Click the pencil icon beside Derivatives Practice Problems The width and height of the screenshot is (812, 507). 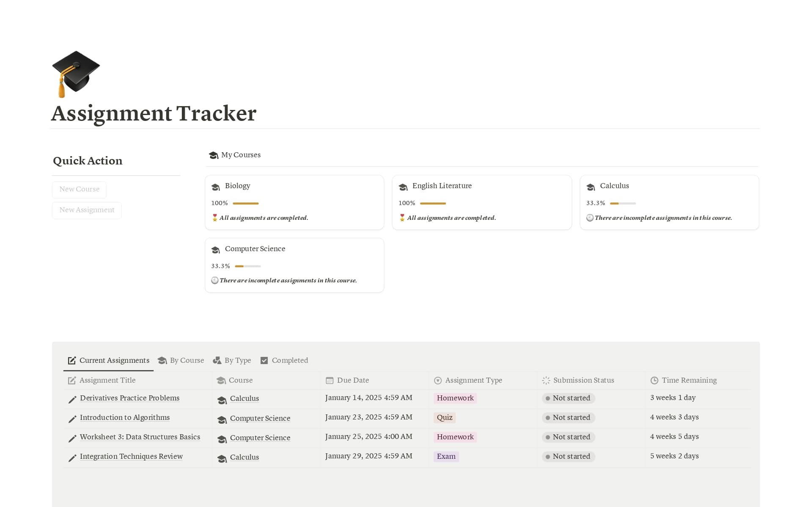[72, 399]
